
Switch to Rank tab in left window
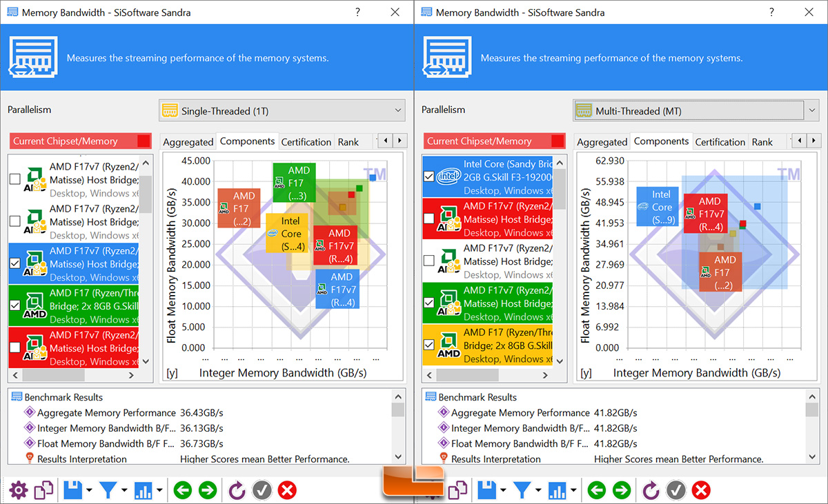348,142
